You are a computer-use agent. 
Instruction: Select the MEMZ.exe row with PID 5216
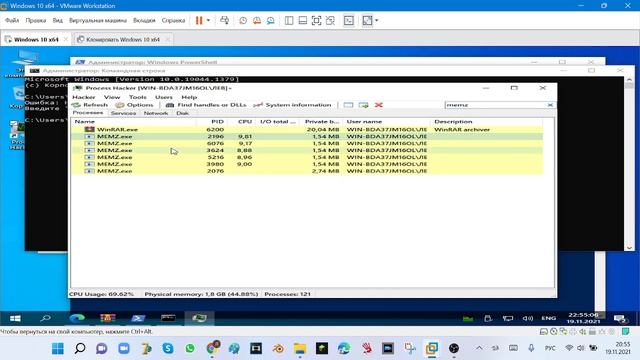coord(307,157)
